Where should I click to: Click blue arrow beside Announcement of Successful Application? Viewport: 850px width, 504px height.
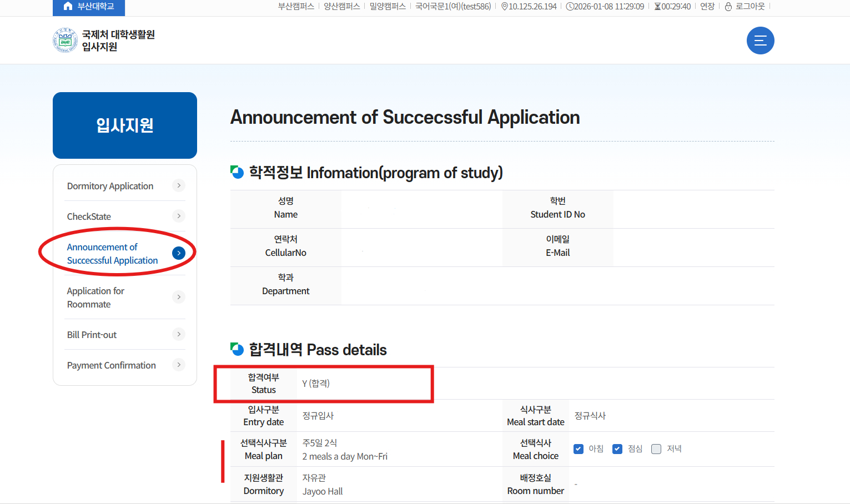coord(179,253)
